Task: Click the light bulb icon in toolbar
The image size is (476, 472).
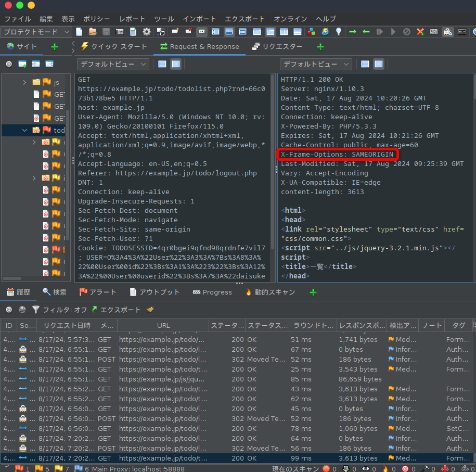Action: coord(339,32)
